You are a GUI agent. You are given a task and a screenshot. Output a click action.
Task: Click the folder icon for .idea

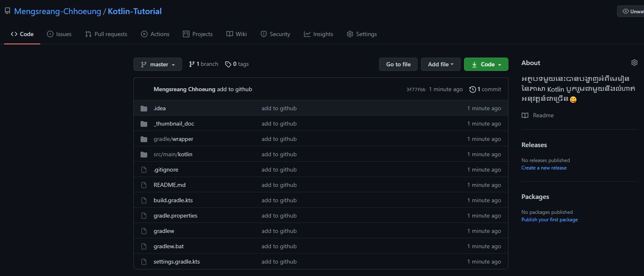[144, 108]
